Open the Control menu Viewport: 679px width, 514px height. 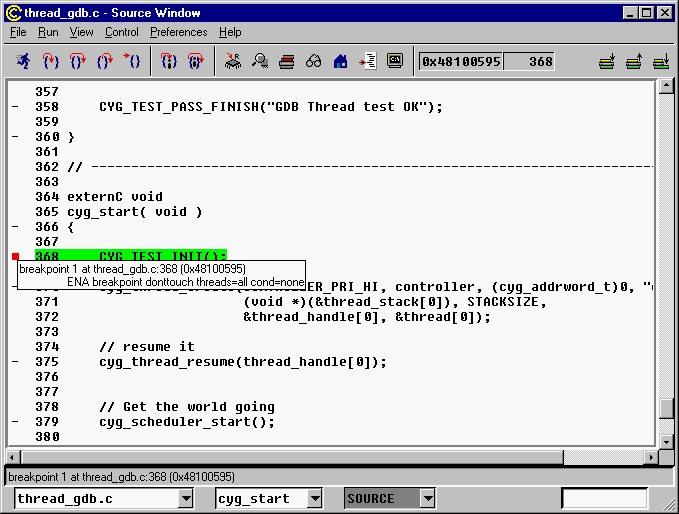tap(121, 32)
